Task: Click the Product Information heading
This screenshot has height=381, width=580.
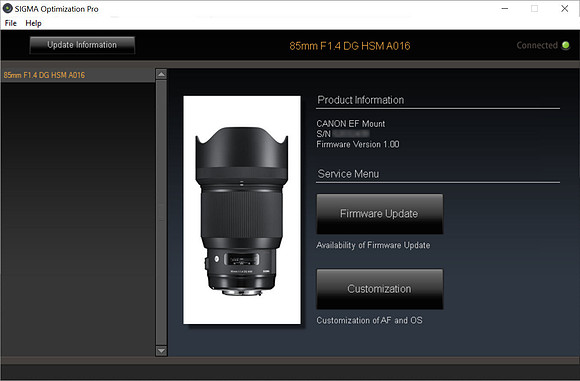Action: pyautogui.click(x=361, y=100)
